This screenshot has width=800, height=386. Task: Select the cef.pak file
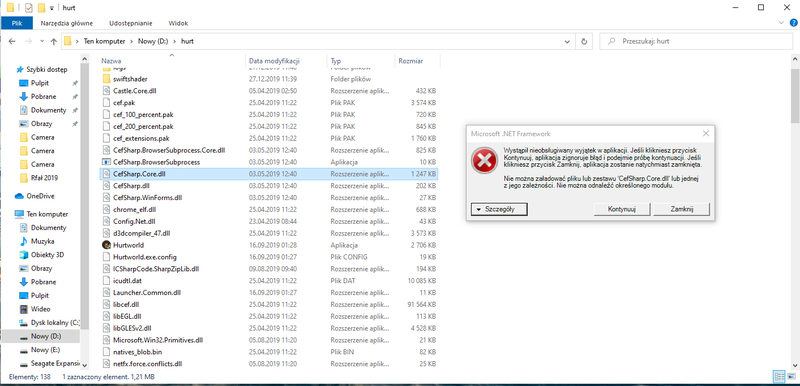click(268, 102)
